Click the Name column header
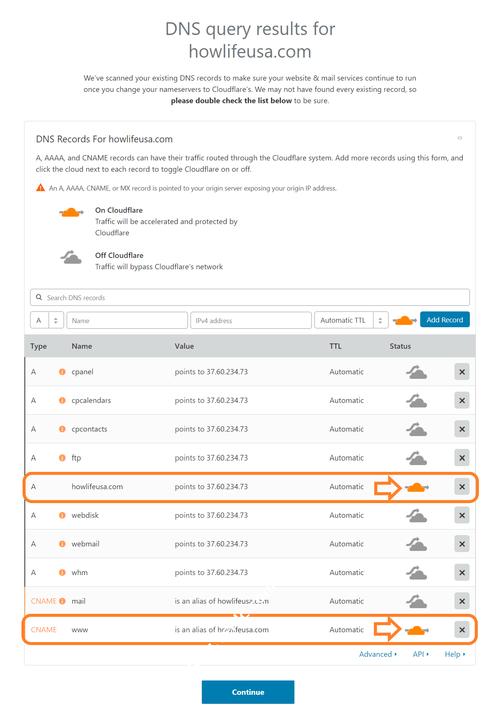The image size is (500, 717). tap(82, 346)
